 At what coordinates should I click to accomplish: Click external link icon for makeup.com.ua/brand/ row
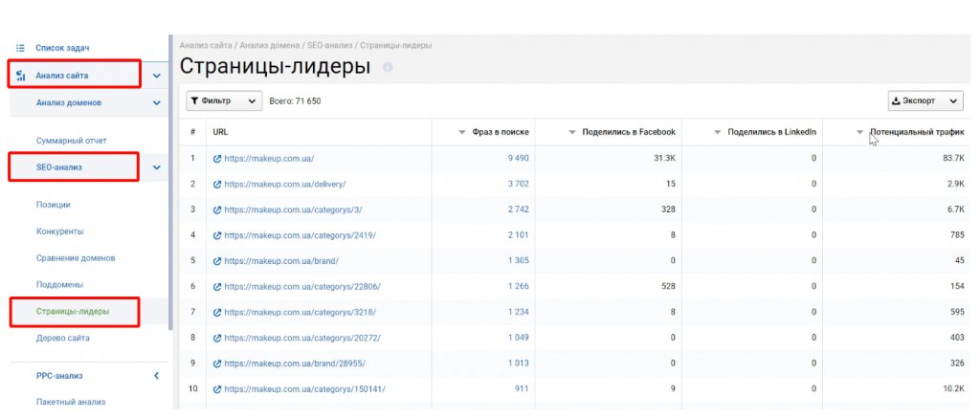(x=217, y=261)
